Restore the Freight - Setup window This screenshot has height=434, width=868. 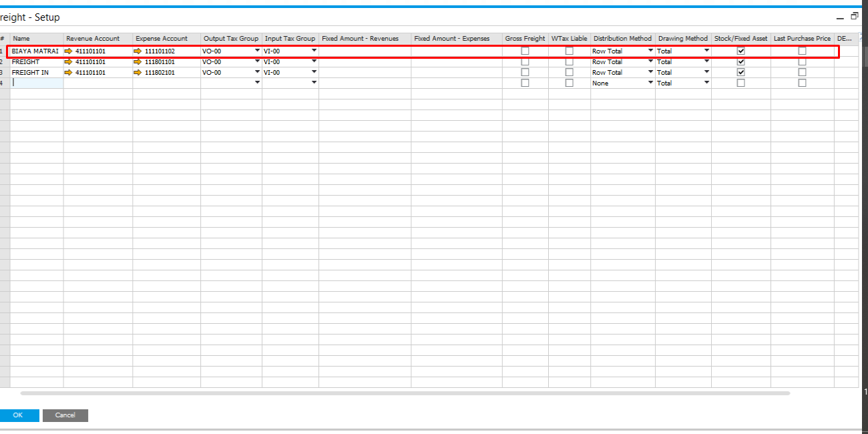click(854, 16)
